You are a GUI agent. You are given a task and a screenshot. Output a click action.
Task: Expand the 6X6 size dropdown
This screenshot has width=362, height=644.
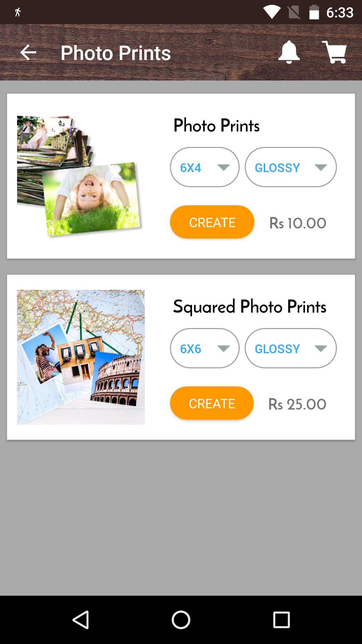[205, 348]
